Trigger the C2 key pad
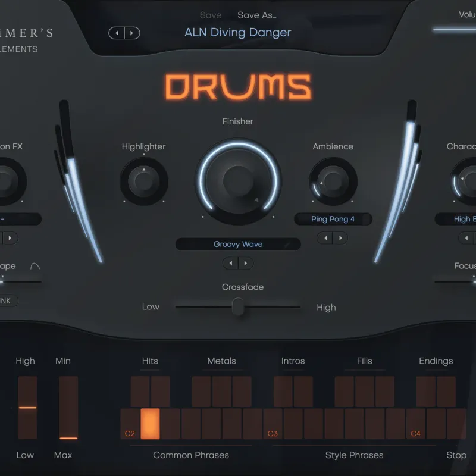Screen dimensions: 476x476 [130, 424]
